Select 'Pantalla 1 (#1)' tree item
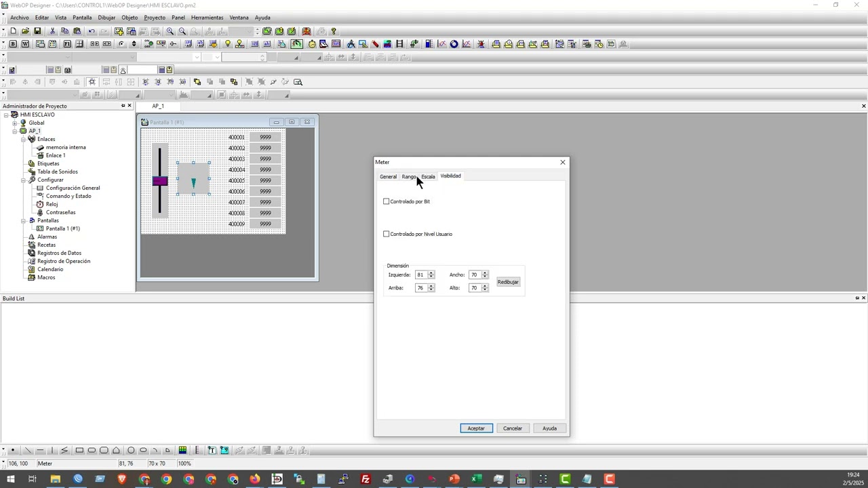The width and height of the screenshot is (868, 488). coord(63,228)
